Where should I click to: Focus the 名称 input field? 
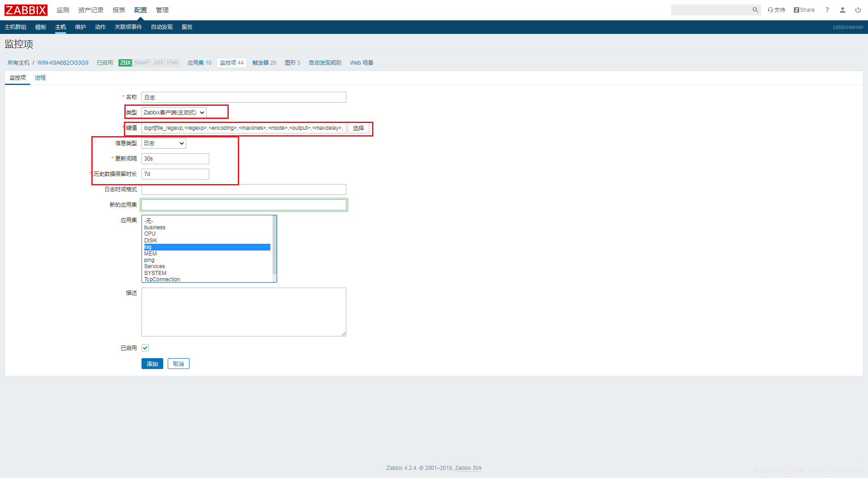pyautogui.click(x=244, y=97)
